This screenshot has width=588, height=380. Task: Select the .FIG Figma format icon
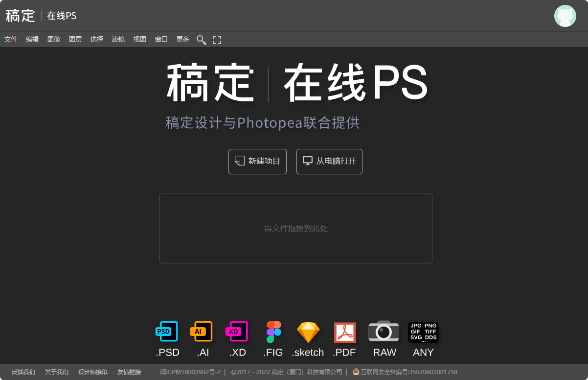273,332
